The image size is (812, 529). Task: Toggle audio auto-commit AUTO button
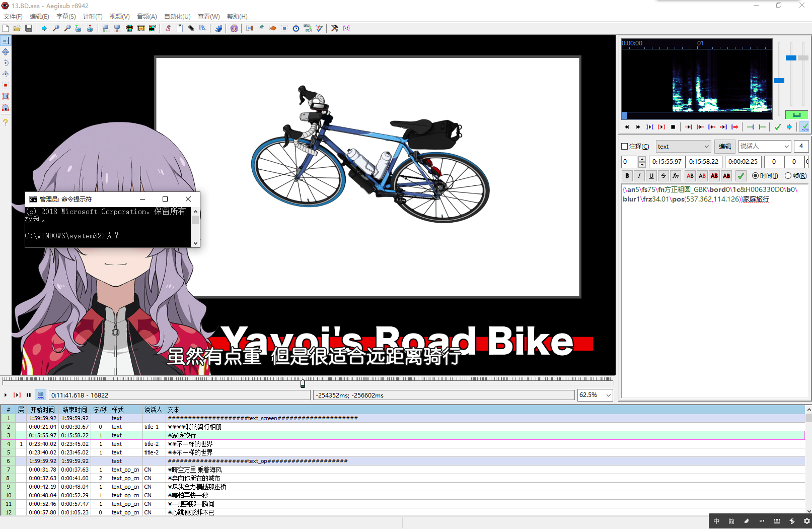805,127
